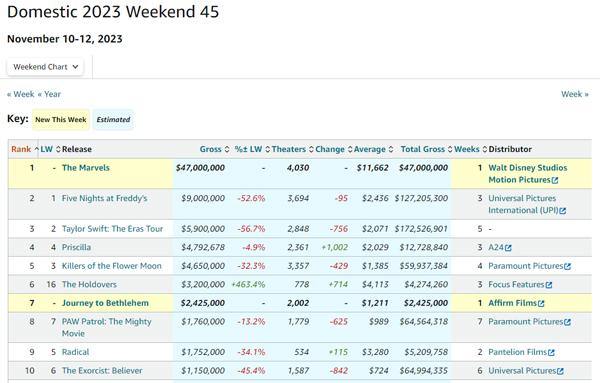Open Taylor Swift: The Eras Tour
600x383 pixels.
[x=112, y=229]
